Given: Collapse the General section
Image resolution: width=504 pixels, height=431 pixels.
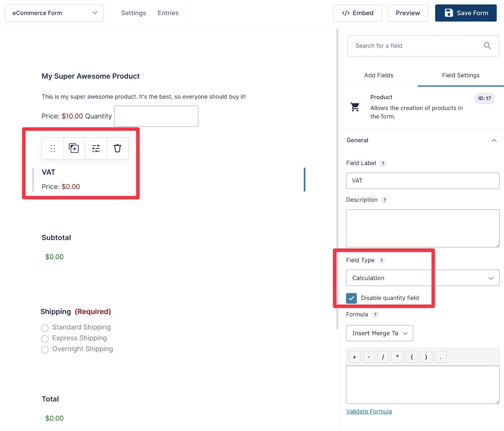Looking at the screenshot, I should pyautogui.click(x=494, y=141).
